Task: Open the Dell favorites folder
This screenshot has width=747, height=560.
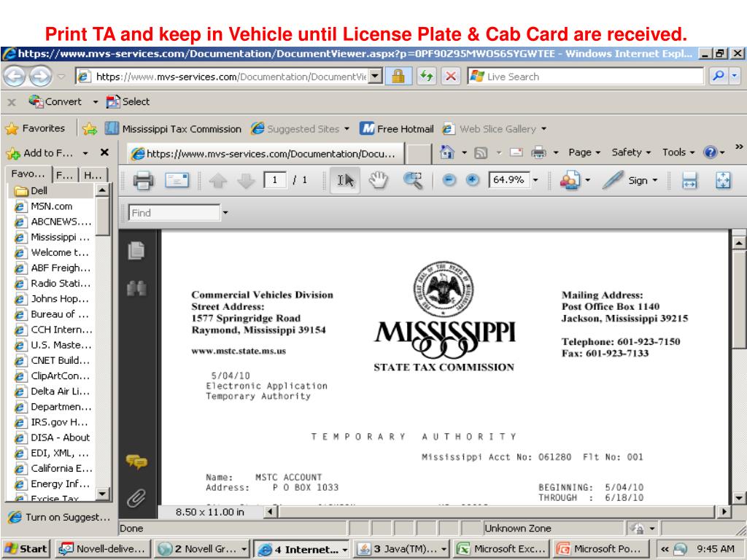Action: point(31,191)
